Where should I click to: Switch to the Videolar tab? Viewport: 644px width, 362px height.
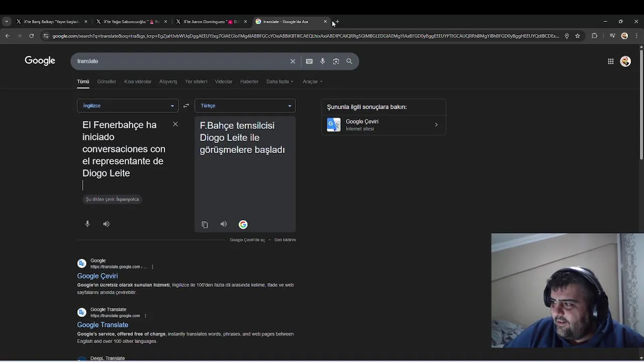[x=224, y=81]
